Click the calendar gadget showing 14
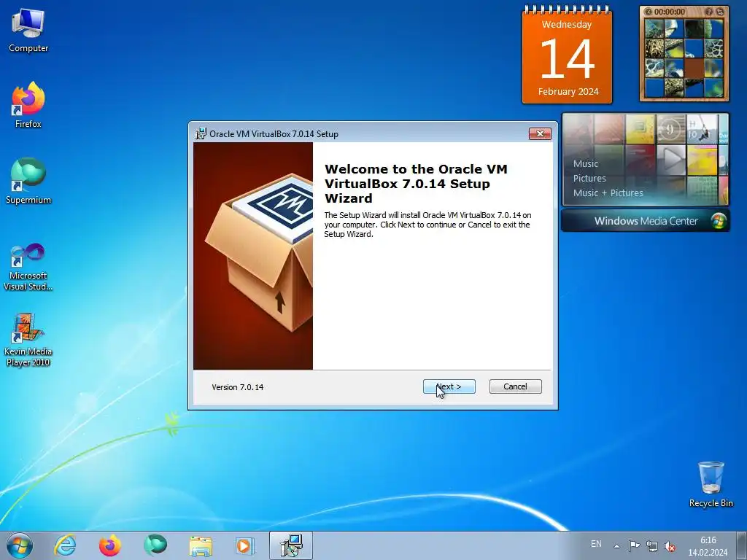Viewport: 747px width, 560px height. [x=567, y=55]
